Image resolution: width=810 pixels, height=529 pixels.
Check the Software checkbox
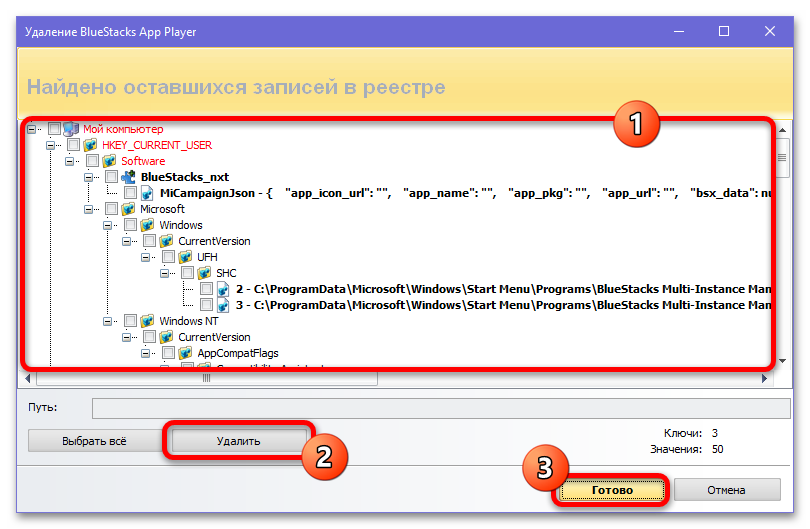pos(92,161)
